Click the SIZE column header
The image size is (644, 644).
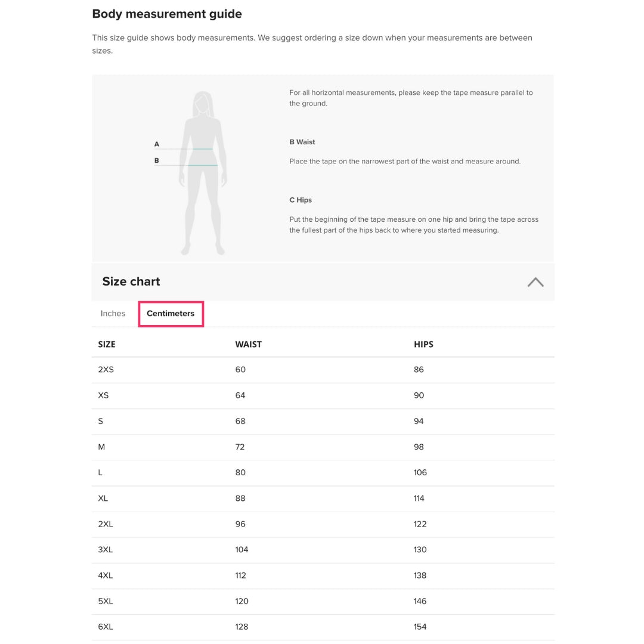[x=107, y=345]
